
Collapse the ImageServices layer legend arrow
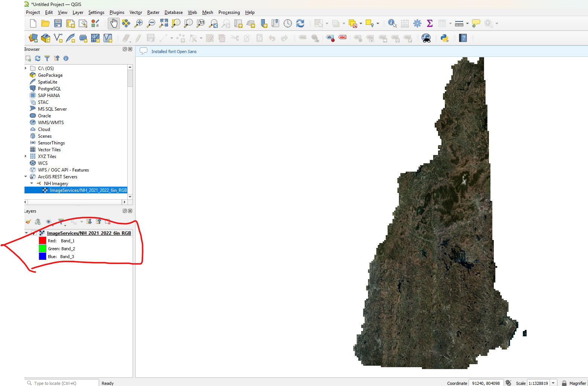26,233
